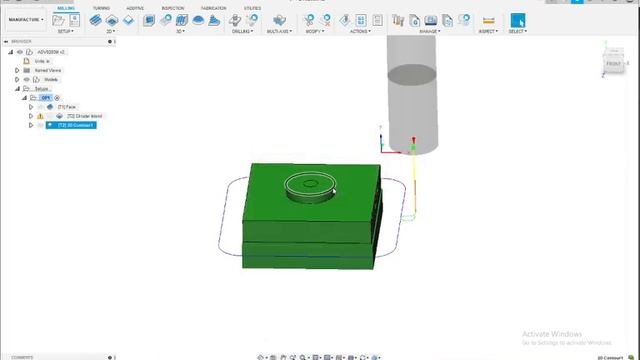
Task: Switch to the MILLING tab
Action: click(66, 8)
